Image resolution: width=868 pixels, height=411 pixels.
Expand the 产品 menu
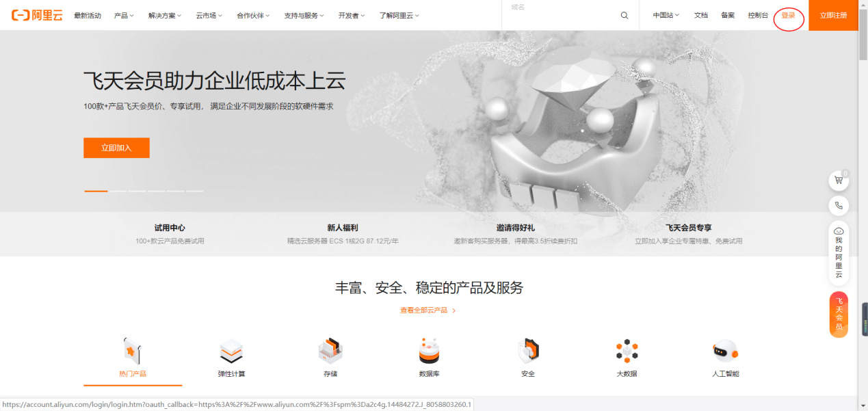coord(124,15)
